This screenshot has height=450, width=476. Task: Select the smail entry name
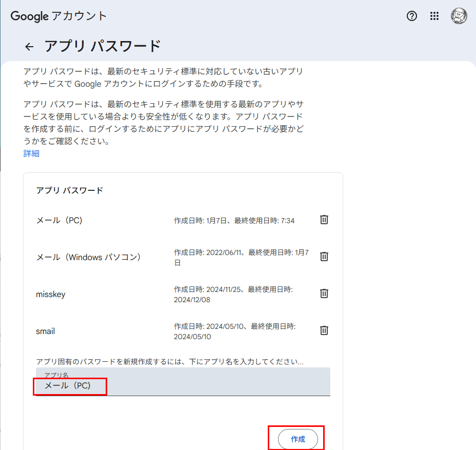click(x=45, y=331)
